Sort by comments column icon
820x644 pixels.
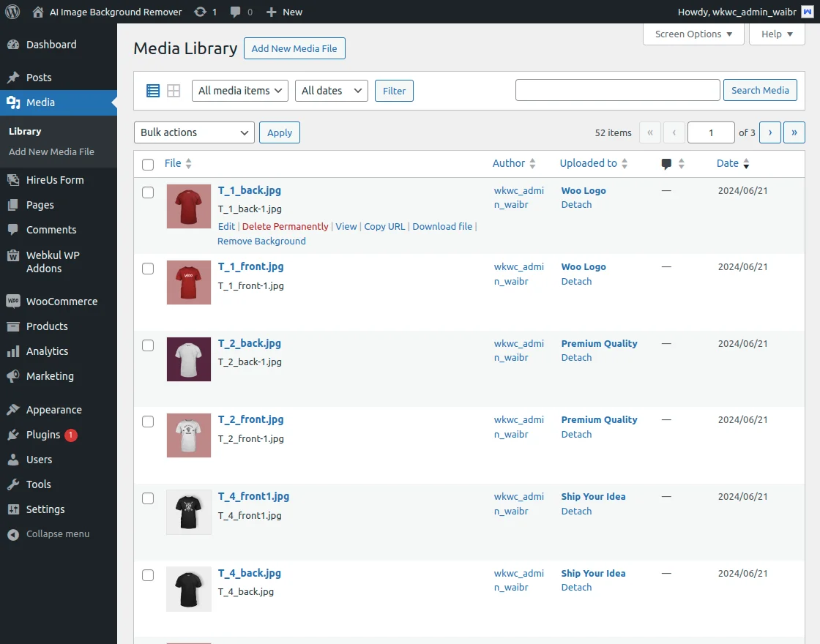(667, 164)
